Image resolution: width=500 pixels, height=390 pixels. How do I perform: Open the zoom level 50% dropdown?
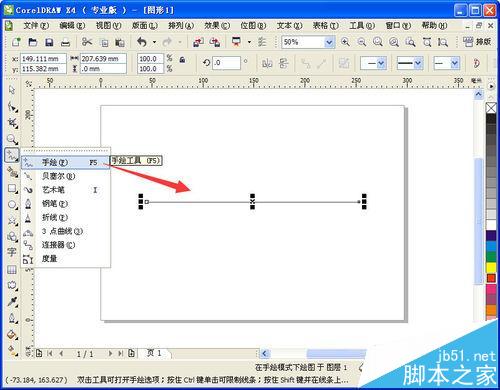329,42
